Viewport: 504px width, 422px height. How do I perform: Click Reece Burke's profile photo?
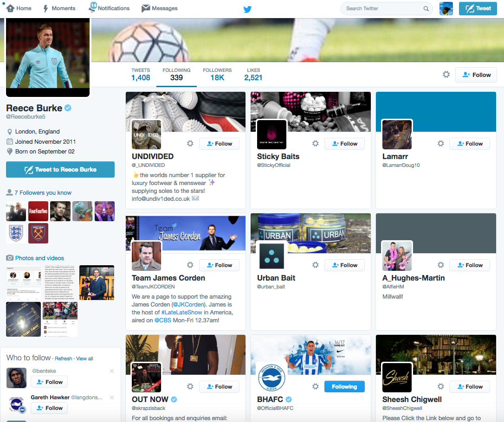click(48, 57)
